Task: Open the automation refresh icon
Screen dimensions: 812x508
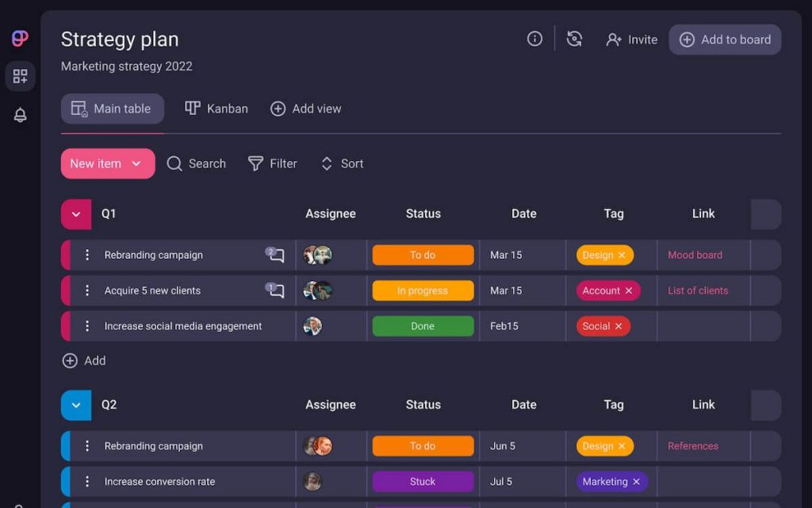Action: click(575, 39)
